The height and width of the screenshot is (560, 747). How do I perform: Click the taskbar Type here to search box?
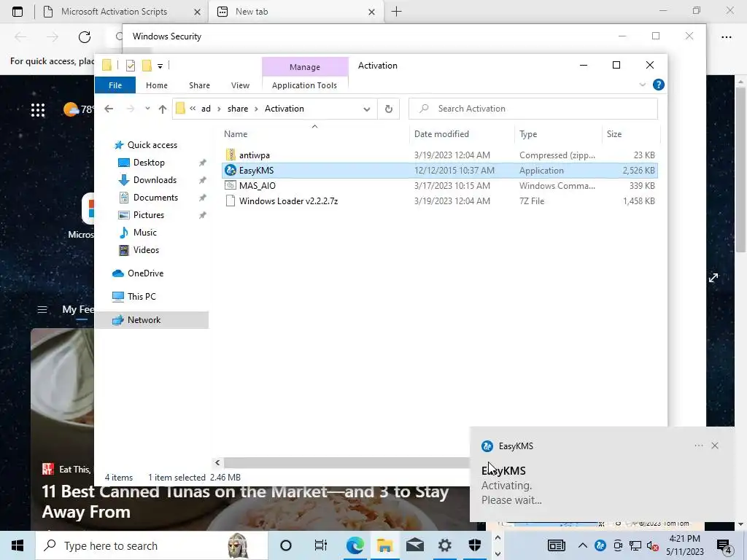point(152,545)
